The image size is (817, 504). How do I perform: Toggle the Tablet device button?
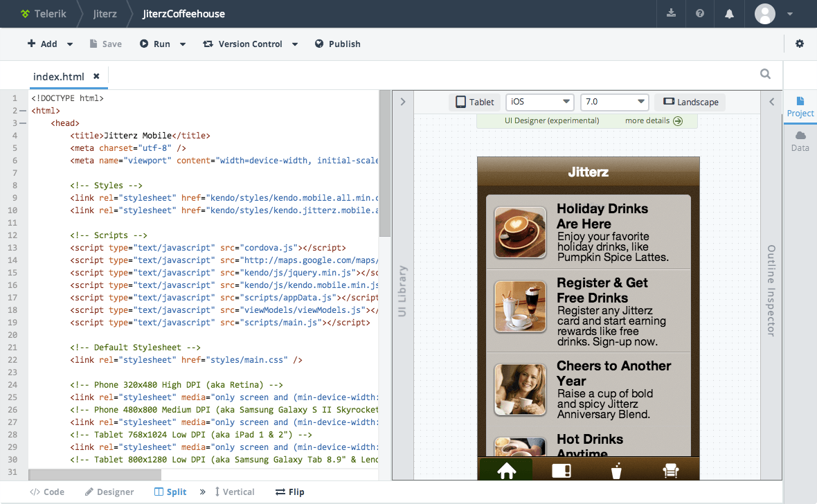[475, 102]
